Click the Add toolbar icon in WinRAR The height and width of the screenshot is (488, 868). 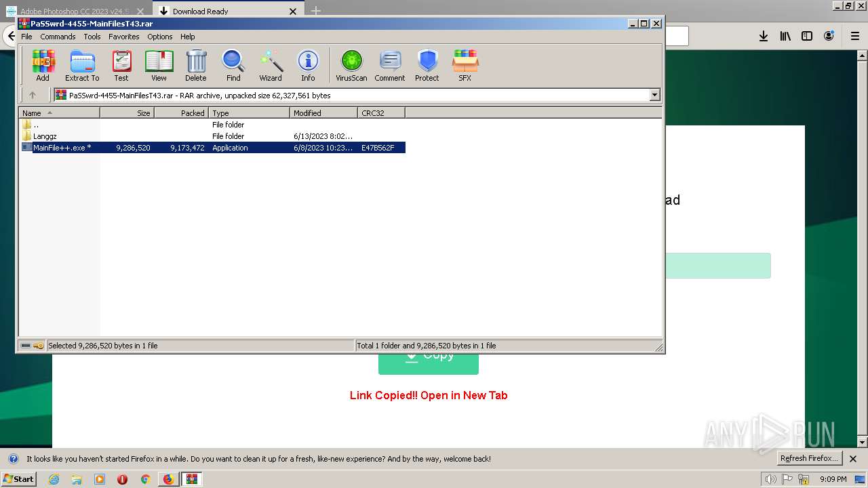click(43, 66)
